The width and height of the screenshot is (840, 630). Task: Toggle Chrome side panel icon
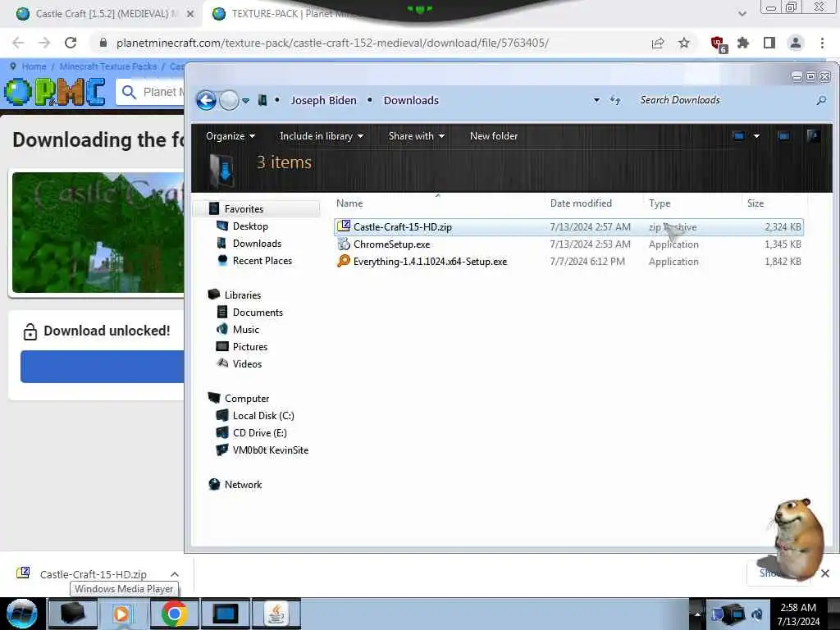769,43
